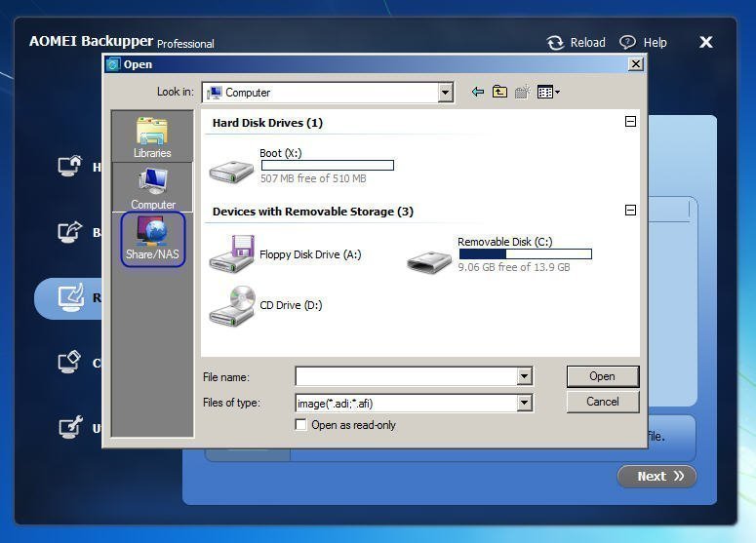Select the Removable Disk (C:) icon
Screen dimensions: 756x543
pos(428,261)
